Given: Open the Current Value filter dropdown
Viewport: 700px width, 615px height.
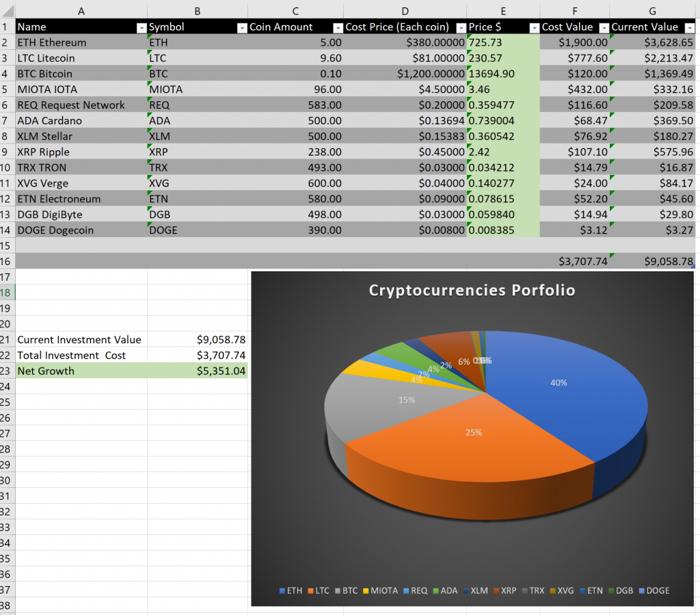Looking at the screenshot, I should pos(690,27).
